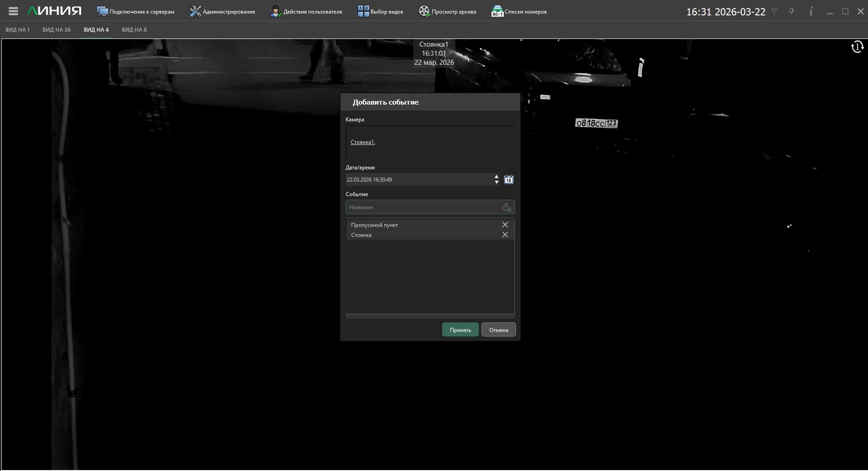Decrease date/time with down arrow

(497, 183)
